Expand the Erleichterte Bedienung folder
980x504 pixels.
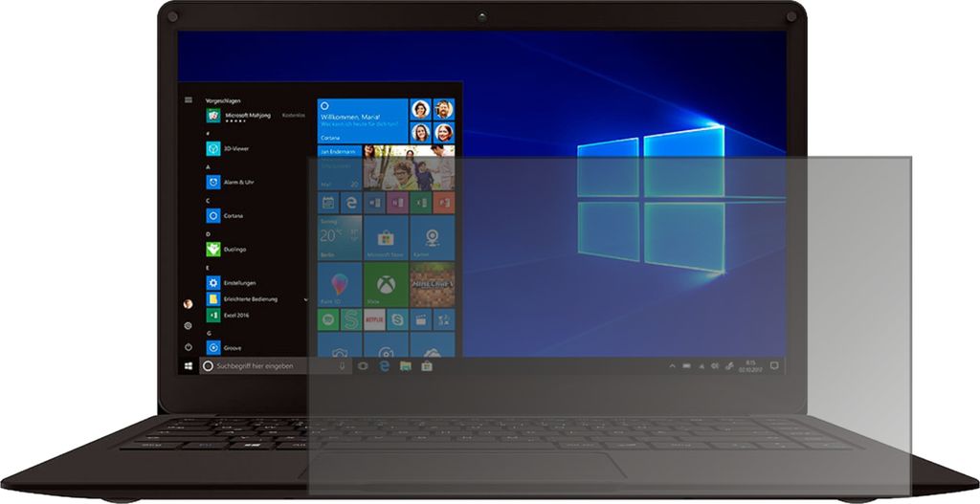click(x=305, y=298)
